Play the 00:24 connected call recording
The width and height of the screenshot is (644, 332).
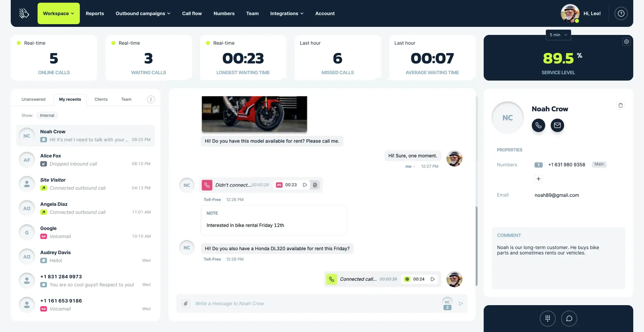433,279
